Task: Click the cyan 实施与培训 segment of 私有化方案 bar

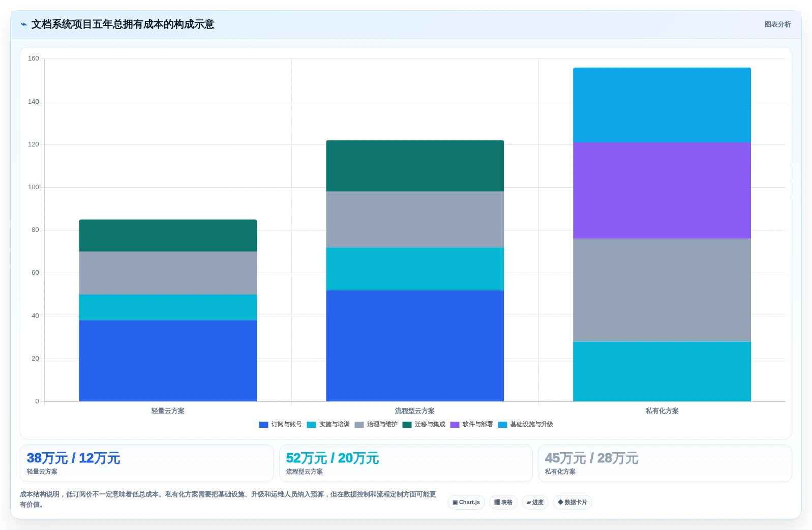Action: (x=662, y=371)
